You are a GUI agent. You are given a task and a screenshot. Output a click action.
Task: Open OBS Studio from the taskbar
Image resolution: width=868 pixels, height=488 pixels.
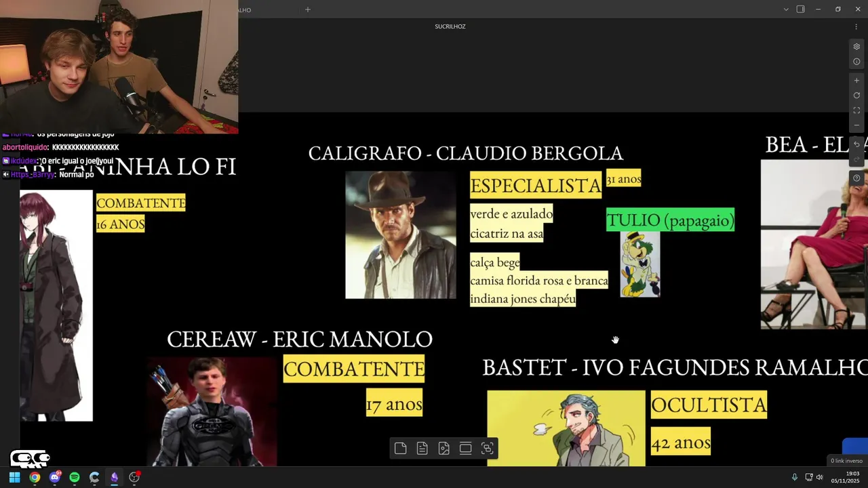[x=134, y=477]
